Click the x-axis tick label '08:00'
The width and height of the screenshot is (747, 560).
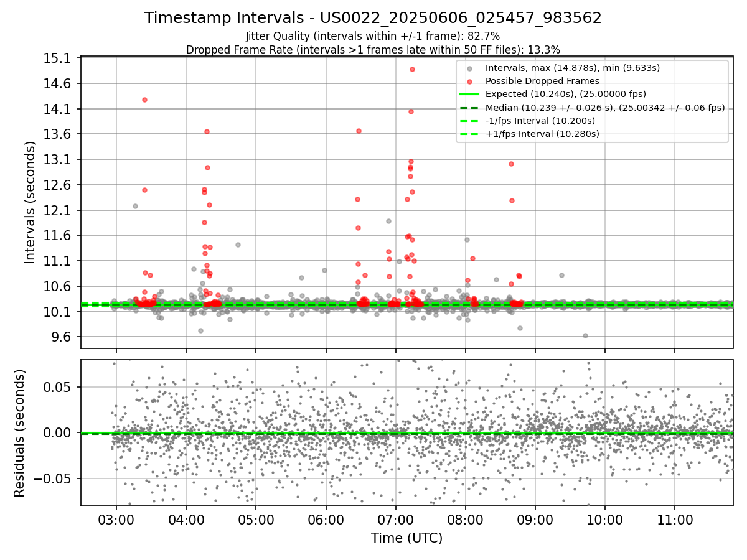point(466,519)
